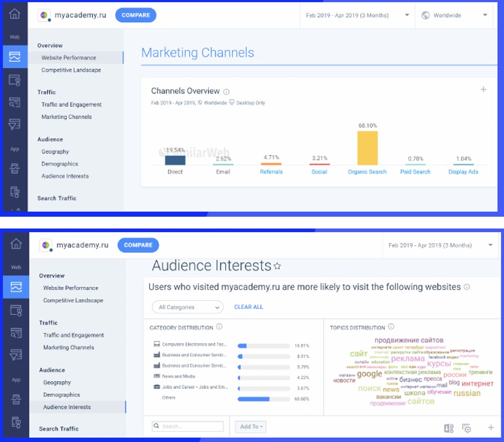Select Marketing Channels in the top sidebar

(66, 117)
